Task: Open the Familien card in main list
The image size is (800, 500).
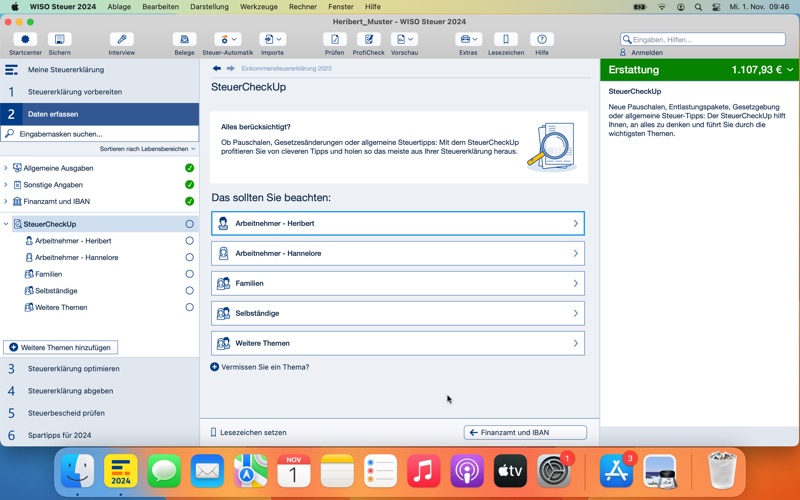Action: pyautogui.click(x=398, y=283)
